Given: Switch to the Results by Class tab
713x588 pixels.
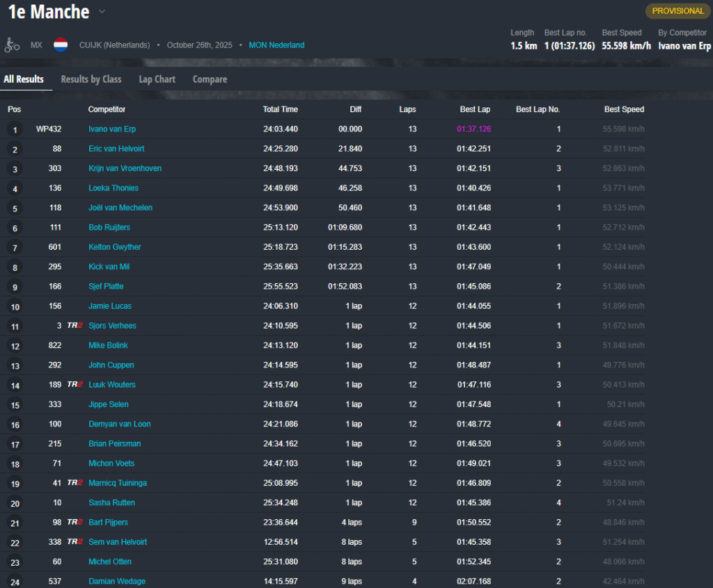Looking at the screenshot, I should click(91, 79).
